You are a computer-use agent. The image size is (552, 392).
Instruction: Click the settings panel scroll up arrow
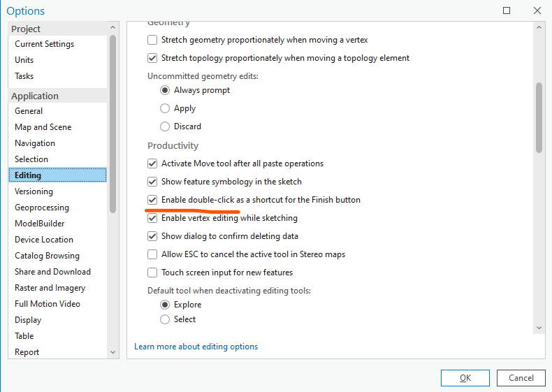point(539,27)
